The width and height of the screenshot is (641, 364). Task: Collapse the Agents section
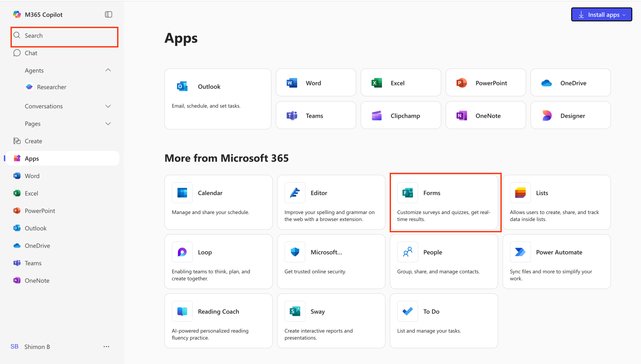(108, 70)
